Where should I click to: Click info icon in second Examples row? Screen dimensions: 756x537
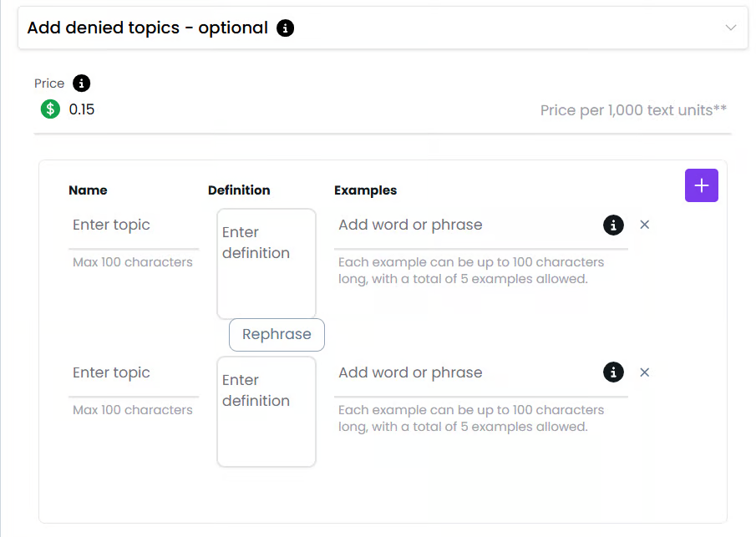(613, 372)
